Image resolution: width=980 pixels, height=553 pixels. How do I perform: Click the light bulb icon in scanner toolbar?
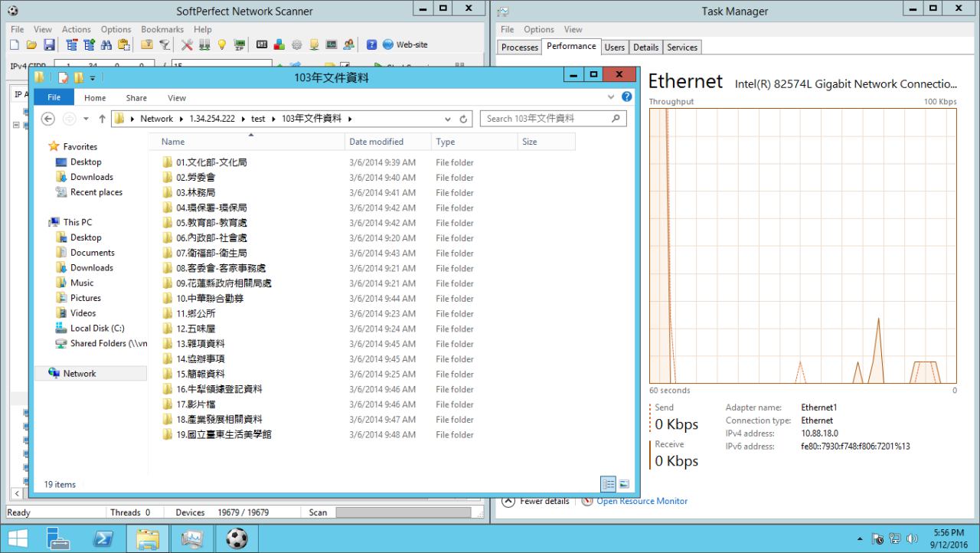tap(222, 45)
